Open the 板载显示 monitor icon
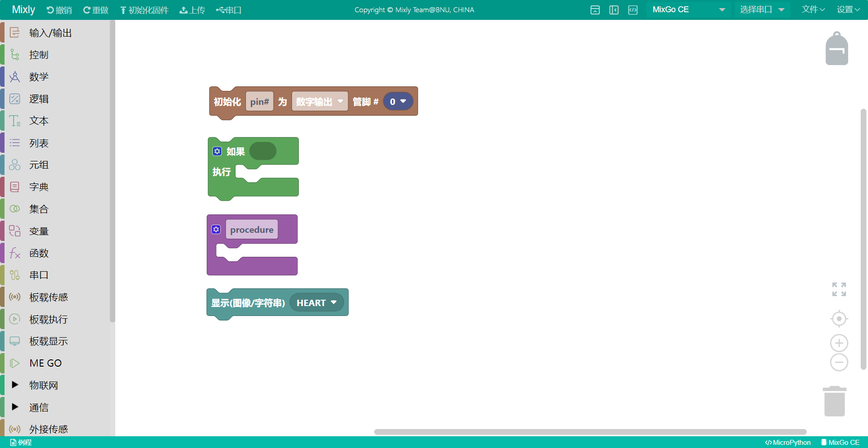This screenshot has width=868, height=448. [14, 341]
